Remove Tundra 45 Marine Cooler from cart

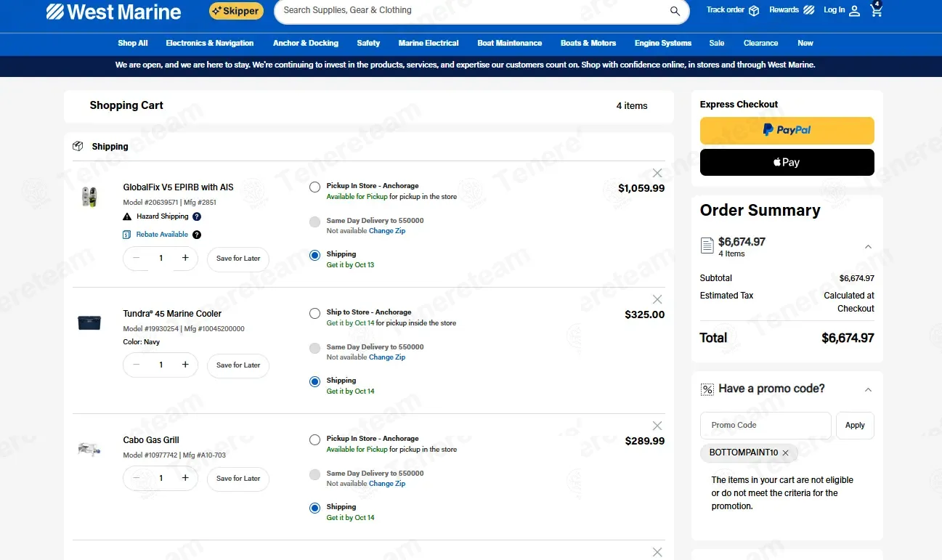[657, 299]
